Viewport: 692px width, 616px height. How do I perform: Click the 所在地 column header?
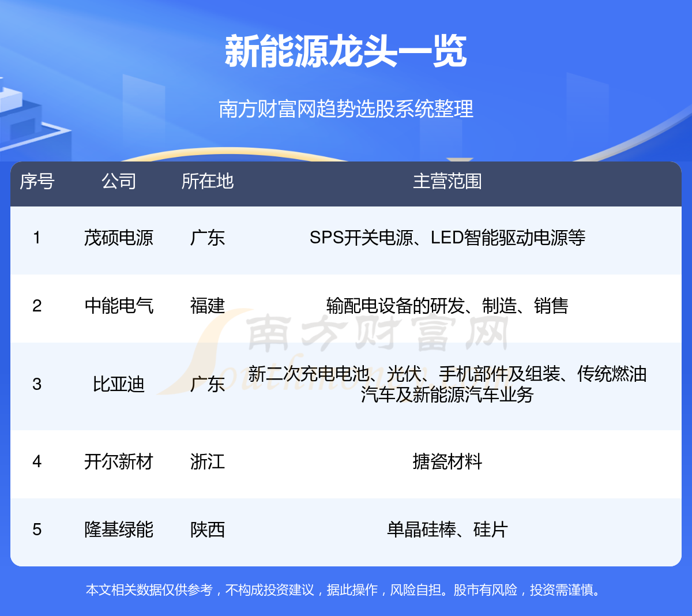(x=208, y=181)
